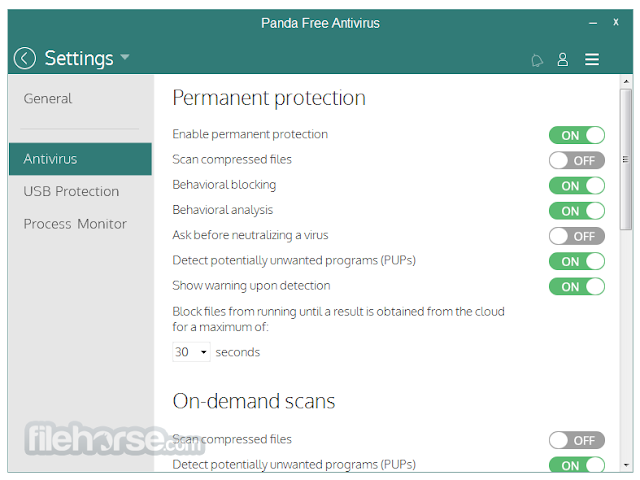This screenshot has width=640, height=480.
Task: Close the Panda Free Antivirus window
Action: point(616,22)
